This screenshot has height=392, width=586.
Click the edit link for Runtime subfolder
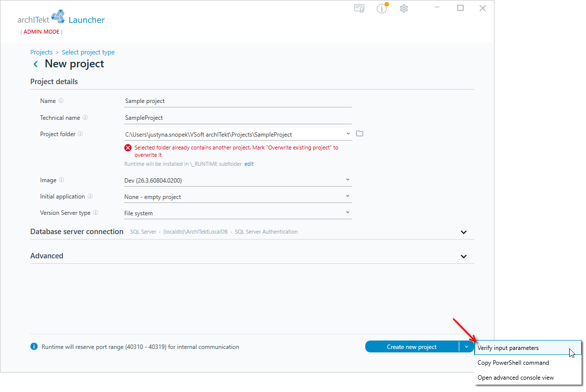(249, 164)
